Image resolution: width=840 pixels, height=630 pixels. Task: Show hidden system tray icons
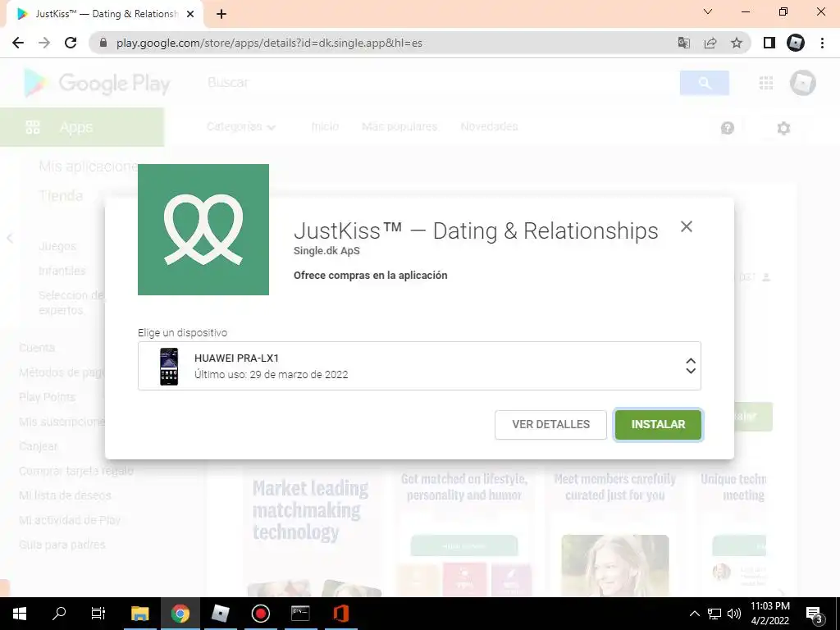pyautogui.click(x=694, y=614)
